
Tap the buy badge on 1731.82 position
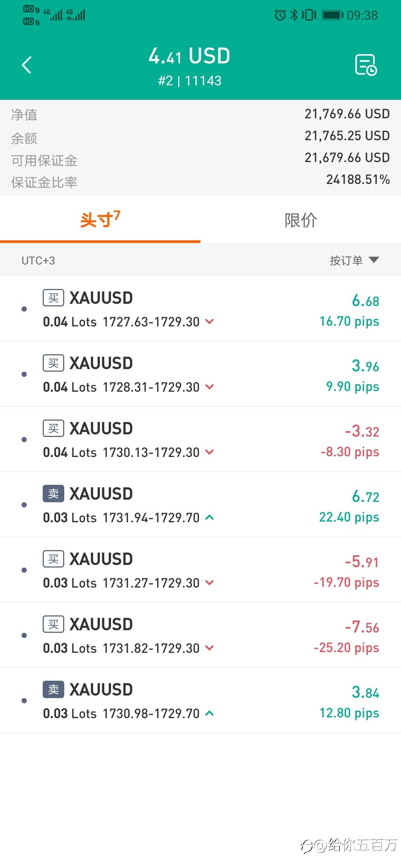53,624
